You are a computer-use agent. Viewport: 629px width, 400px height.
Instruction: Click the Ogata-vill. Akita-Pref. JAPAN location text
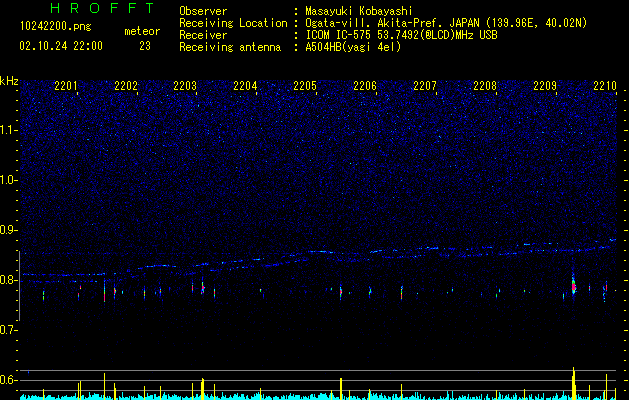pyautogui.click(x=446, y=23)
